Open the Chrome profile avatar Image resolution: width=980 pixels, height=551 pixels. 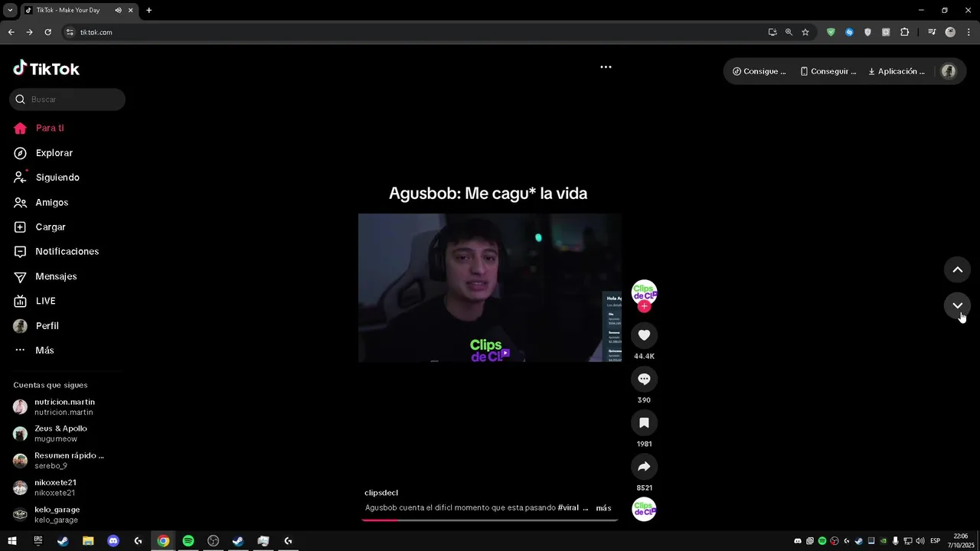click(x=950, y=32)
